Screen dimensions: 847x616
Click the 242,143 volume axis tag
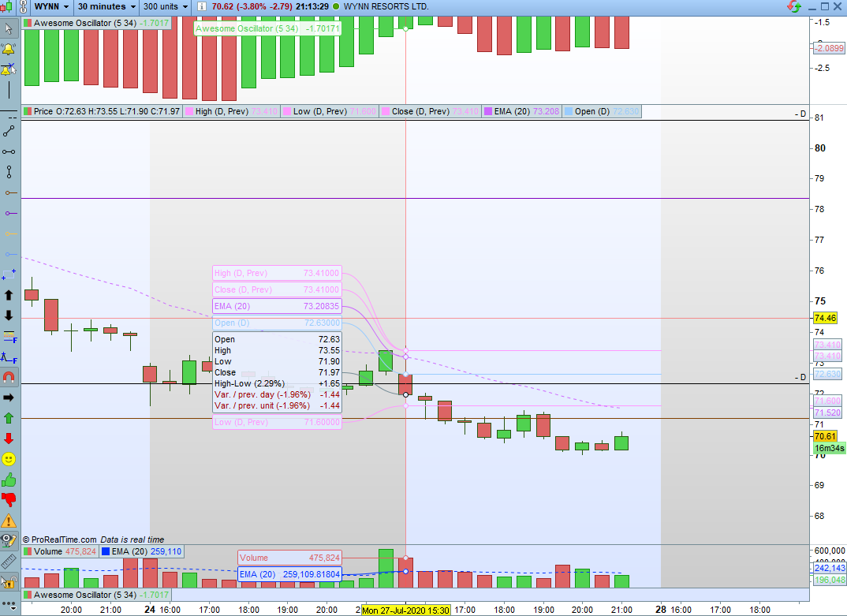pyautogui.click(x=829, y=568)
